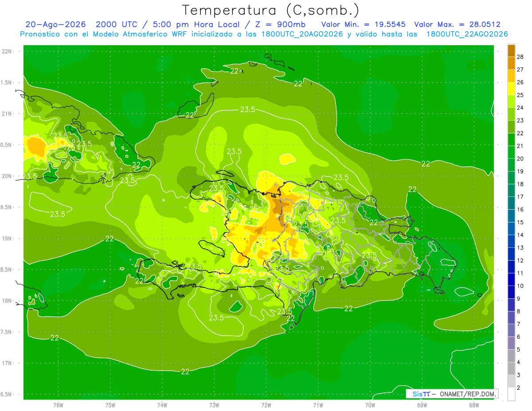
Task: Click the blue band between 12 and 13 on scale
Action: point(511,254)
